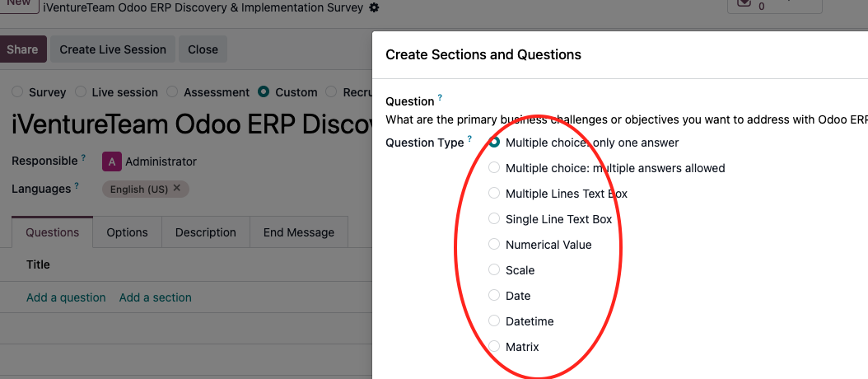Image resolution: width=868 pixels, height=379 pixels.
Task: Open the Administrator avatar icon
Action: click(112, 161)
